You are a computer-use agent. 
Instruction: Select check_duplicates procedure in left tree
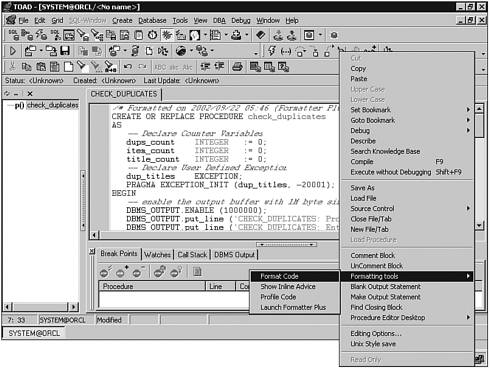coord(52,105)
